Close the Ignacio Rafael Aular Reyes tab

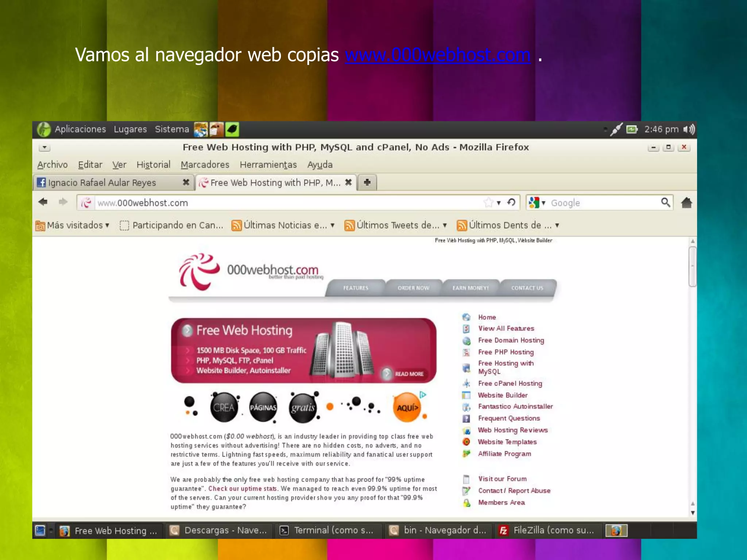coord(186,182)
